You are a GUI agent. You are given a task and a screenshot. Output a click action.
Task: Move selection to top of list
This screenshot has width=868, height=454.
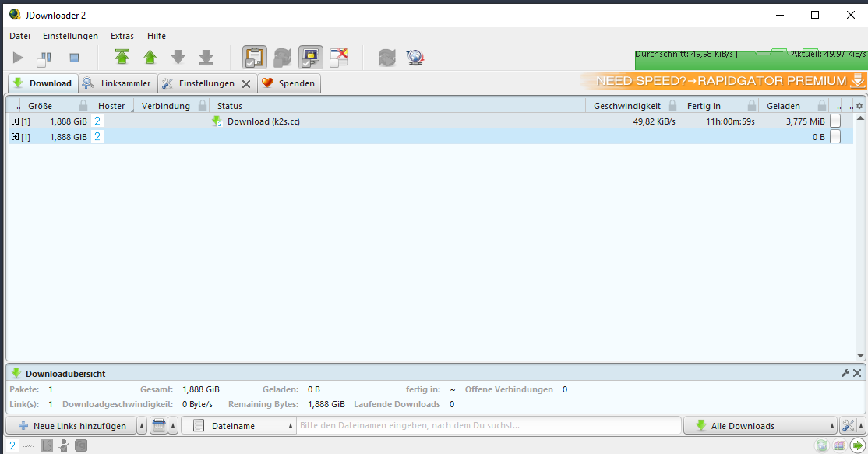tap(122, 57)
